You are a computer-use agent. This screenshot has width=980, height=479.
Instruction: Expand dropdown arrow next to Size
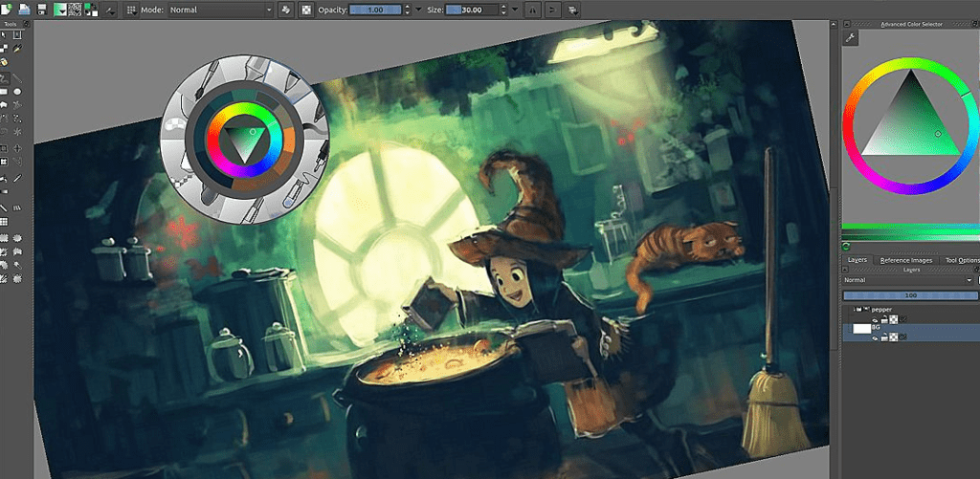point(515,10)
